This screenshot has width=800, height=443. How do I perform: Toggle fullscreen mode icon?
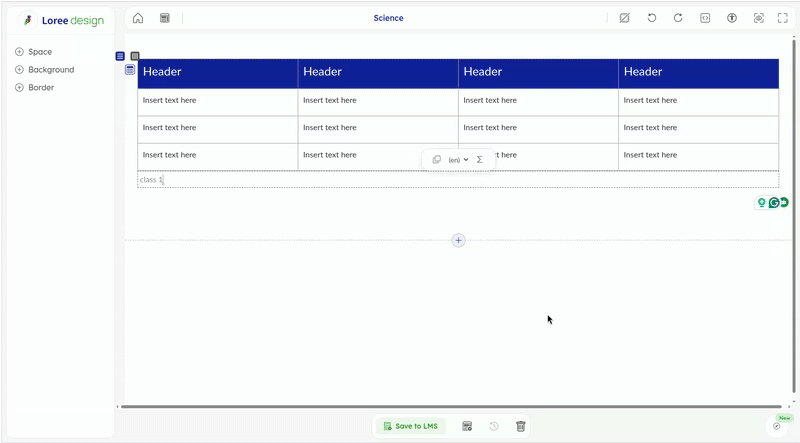(783, 18)
